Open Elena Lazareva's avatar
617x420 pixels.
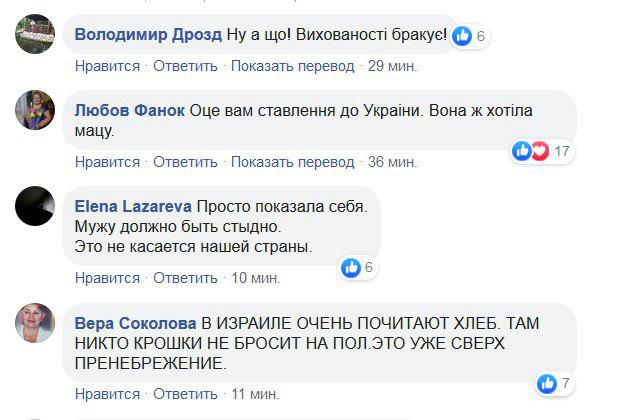[x=35, y=207]
